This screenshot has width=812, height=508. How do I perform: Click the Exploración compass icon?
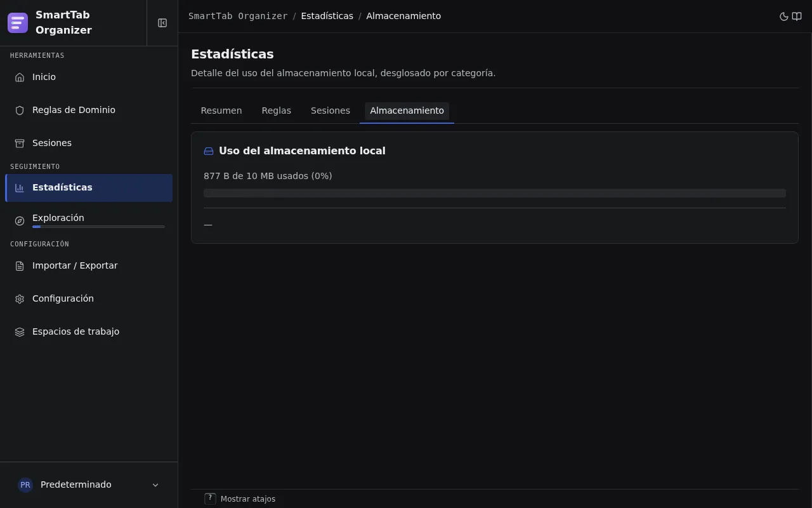coord(20,221)
